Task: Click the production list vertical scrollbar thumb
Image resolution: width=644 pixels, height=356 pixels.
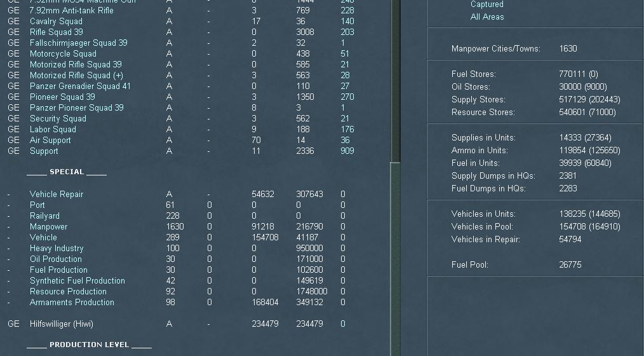Action: pos(394,259)
